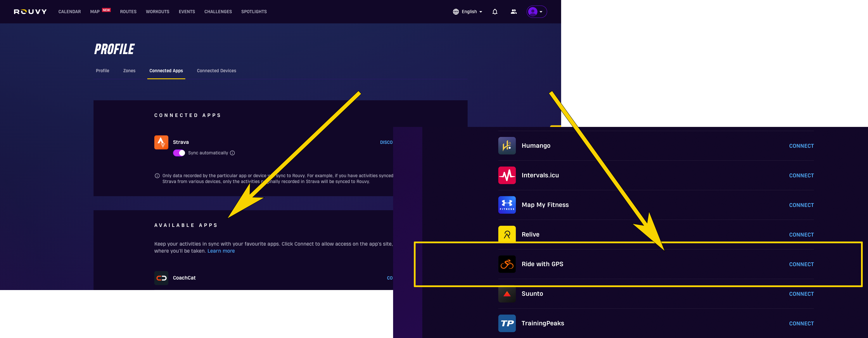
Task: Click the Intervals.icu label
Action: click(x=540, y=175)
